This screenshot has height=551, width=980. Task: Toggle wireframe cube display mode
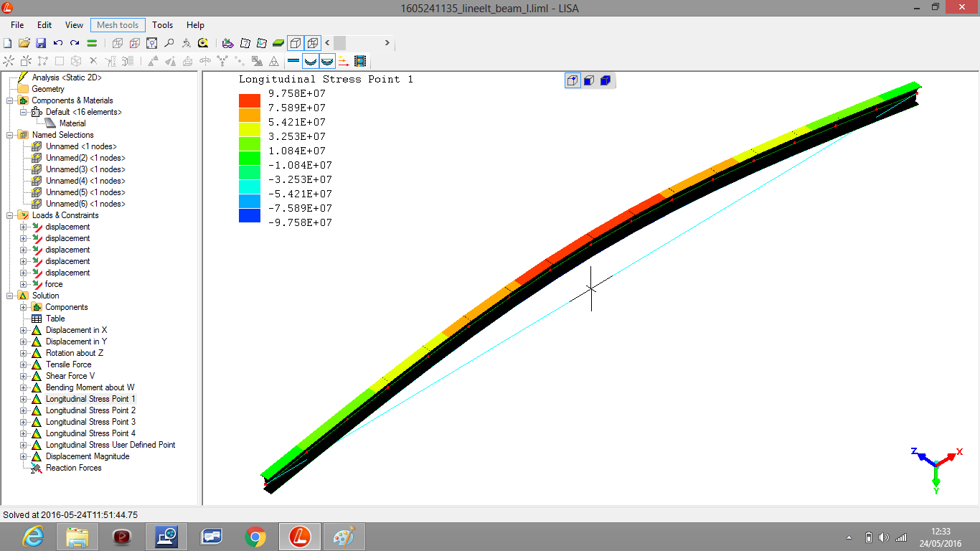coord(312,43)
